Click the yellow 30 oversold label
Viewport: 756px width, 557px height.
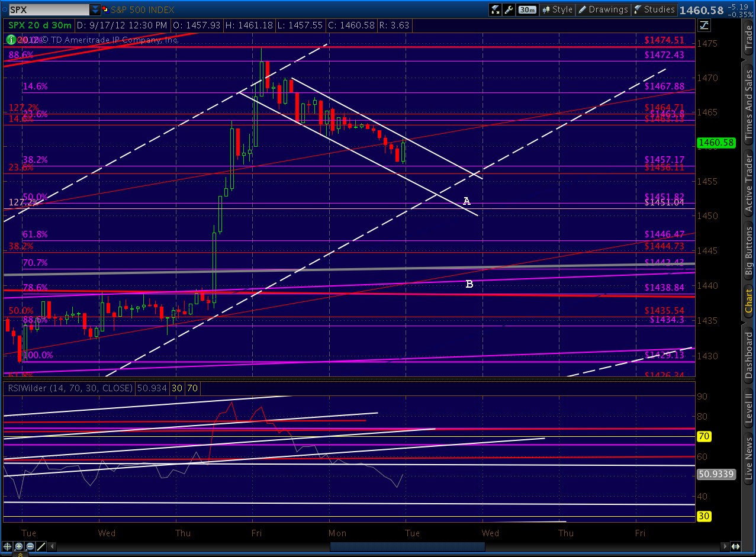point(704,516)
